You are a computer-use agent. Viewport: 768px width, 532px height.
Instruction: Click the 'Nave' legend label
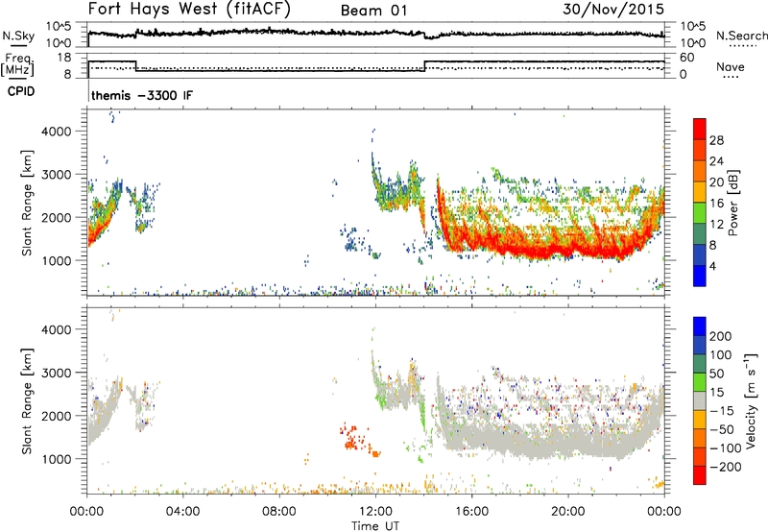[x=730, y=66]
